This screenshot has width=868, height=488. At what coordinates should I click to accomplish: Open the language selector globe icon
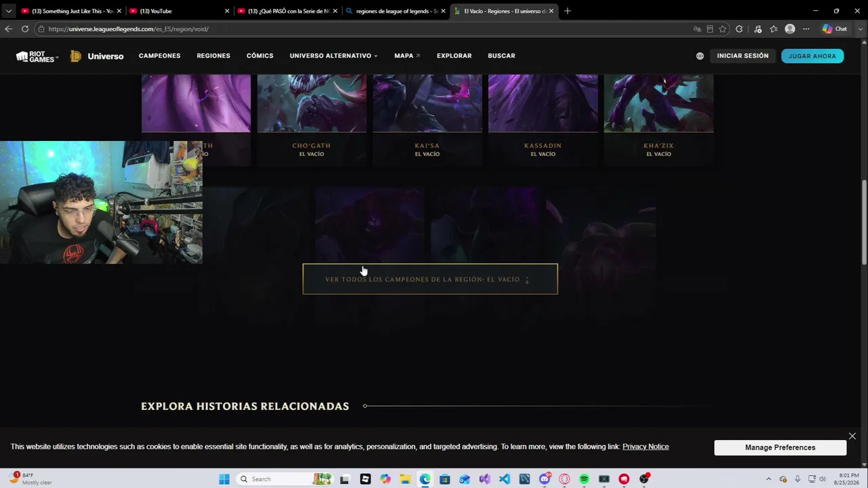pyautogui.click(x=700, y=56)
